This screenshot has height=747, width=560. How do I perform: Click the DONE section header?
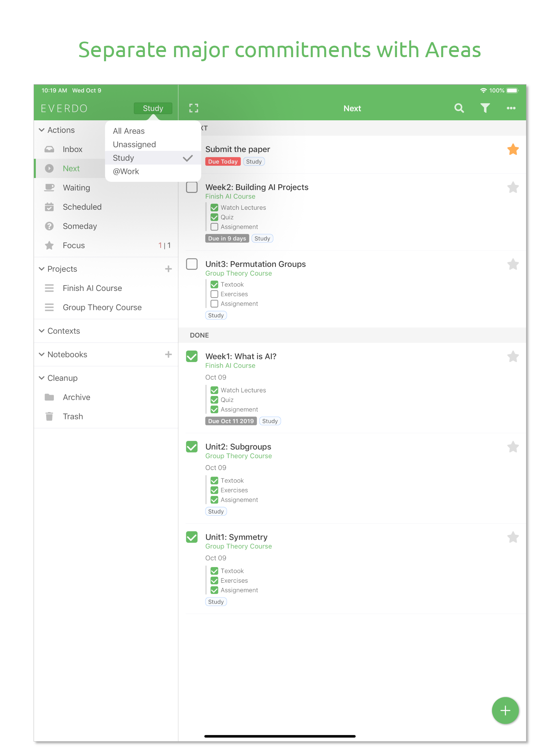352,335
